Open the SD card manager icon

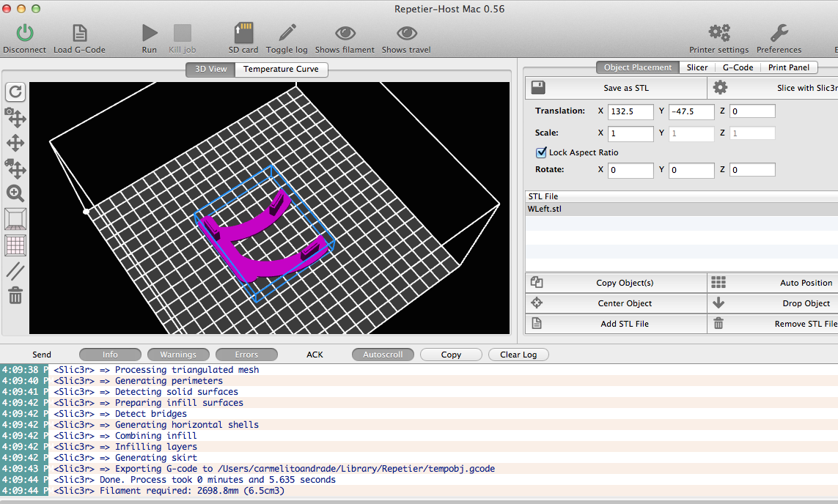tap(243, 33)
